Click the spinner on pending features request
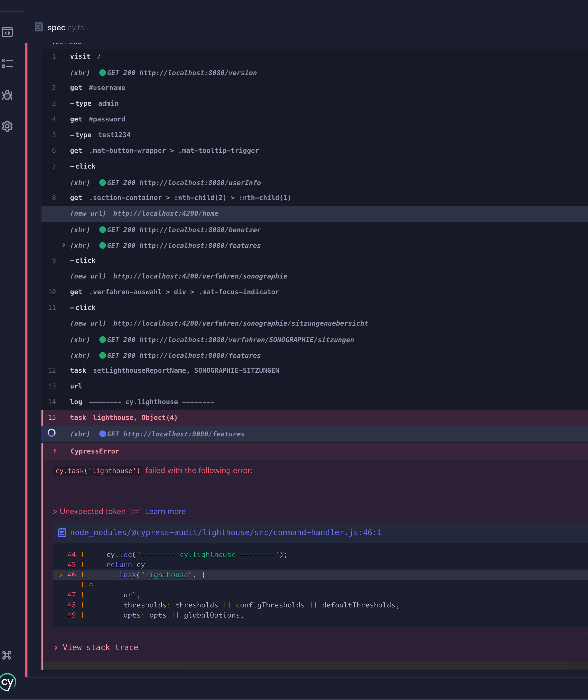 click(x=52, y=433)
